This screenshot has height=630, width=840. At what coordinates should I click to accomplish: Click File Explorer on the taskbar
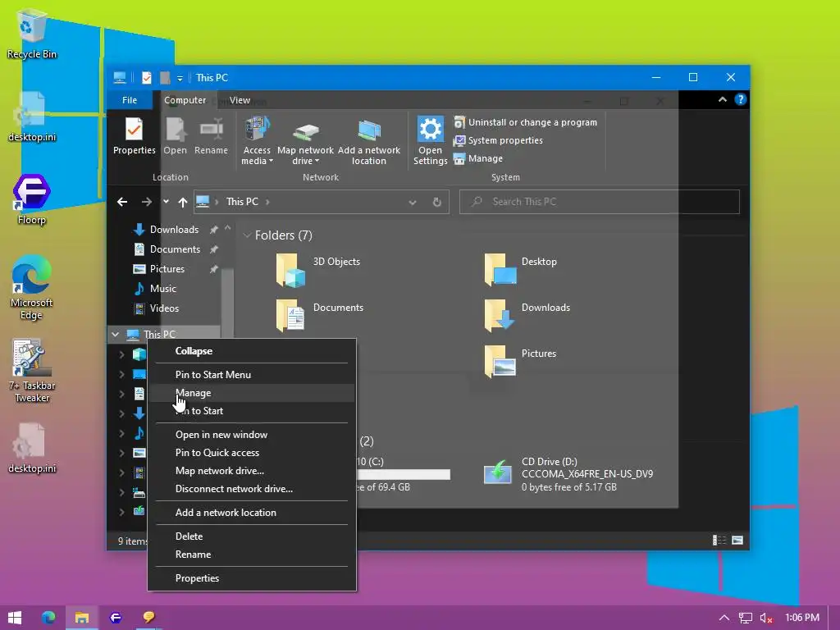click(81, 618)
